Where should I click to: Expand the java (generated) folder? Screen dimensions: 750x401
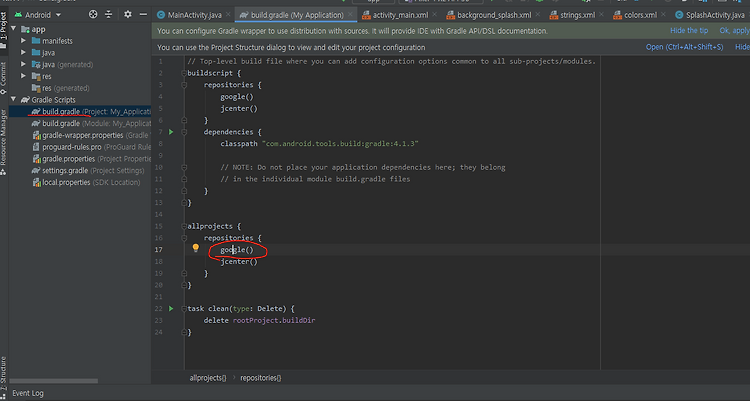click(23, 64)
